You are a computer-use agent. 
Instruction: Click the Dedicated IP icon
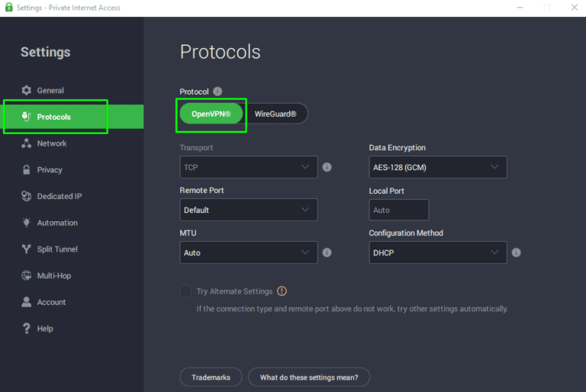26,196
